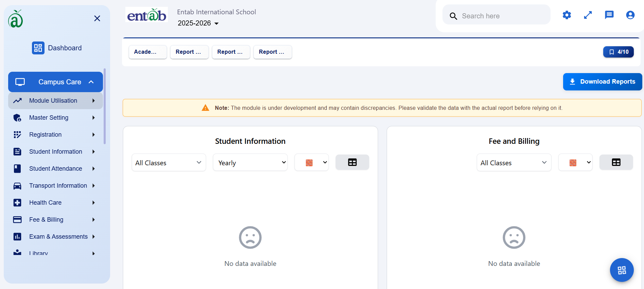Select the Acade... bookmark tab
This screenshot has width=644, height=289.
[x=147, y=52]
